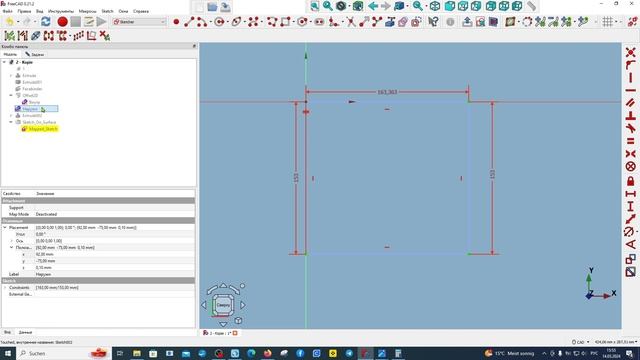Select the create line tool
Viewport: 640px width, 360px height.
pyautogui.click(x=189, y=22)
